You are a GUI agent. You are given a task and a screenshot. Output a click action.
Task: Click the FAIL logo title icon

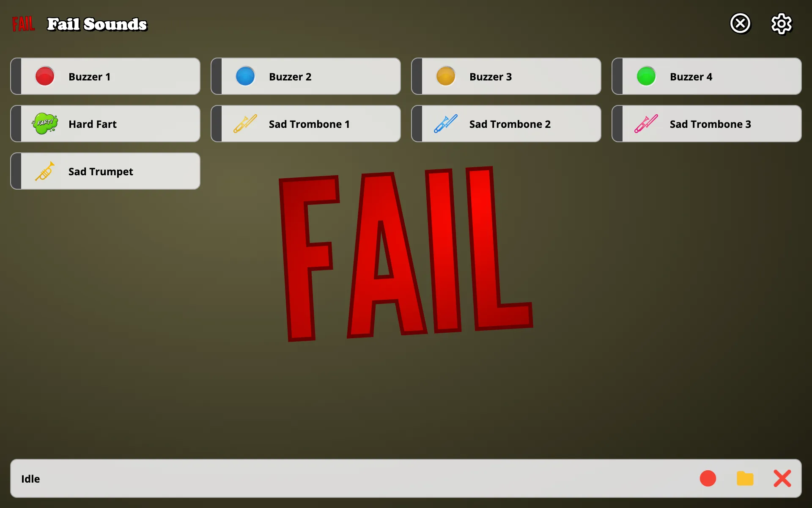[x=23, y=23]
